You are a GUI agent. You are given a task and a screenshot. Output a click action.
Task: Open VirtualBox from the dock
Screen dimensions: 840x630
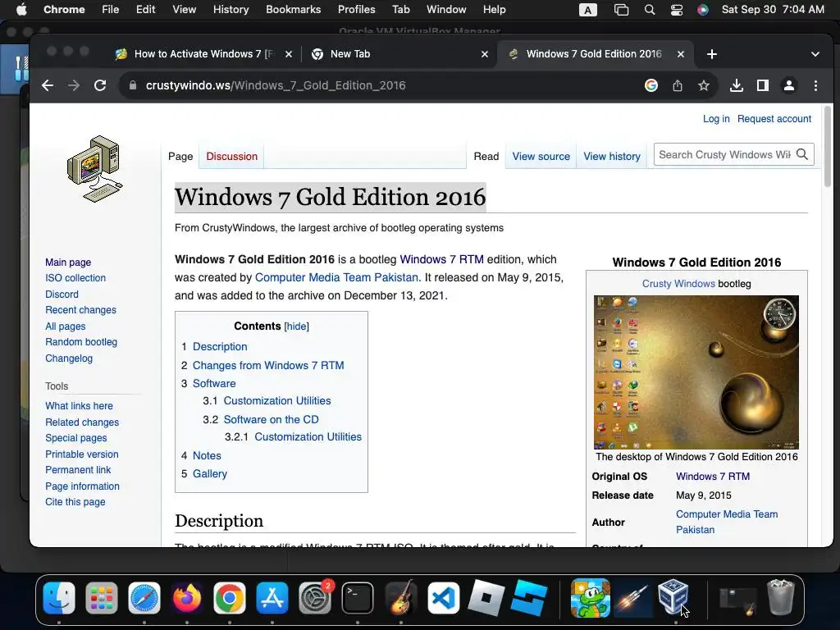tap(673, 597)
